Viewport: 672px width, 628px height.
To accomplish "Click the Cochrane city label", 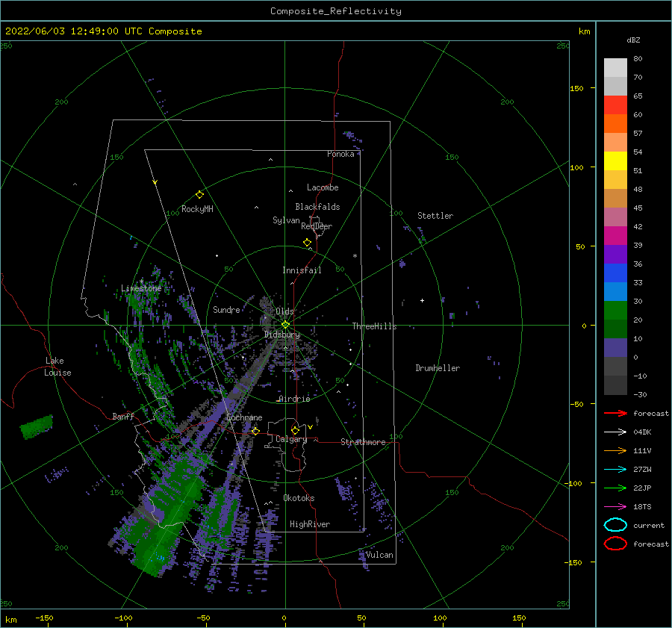I will coord(244,417).
